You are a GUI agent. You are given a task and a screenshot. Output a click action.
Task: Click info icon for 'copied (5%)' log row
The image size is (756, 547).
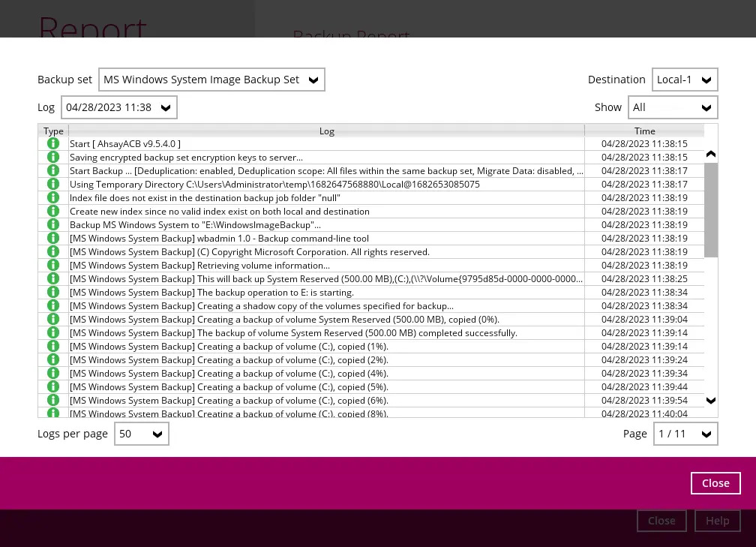(x=53, y=386)
